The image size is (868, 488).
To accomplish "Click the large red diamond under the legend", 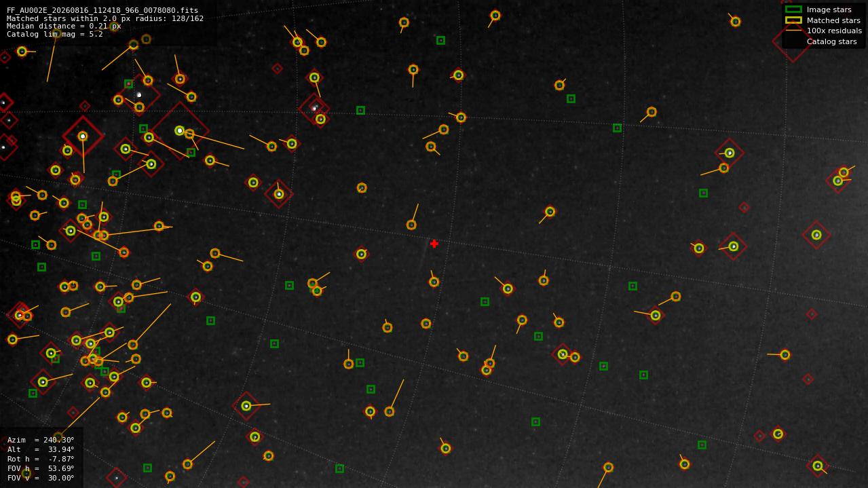I will pos(792,43).
